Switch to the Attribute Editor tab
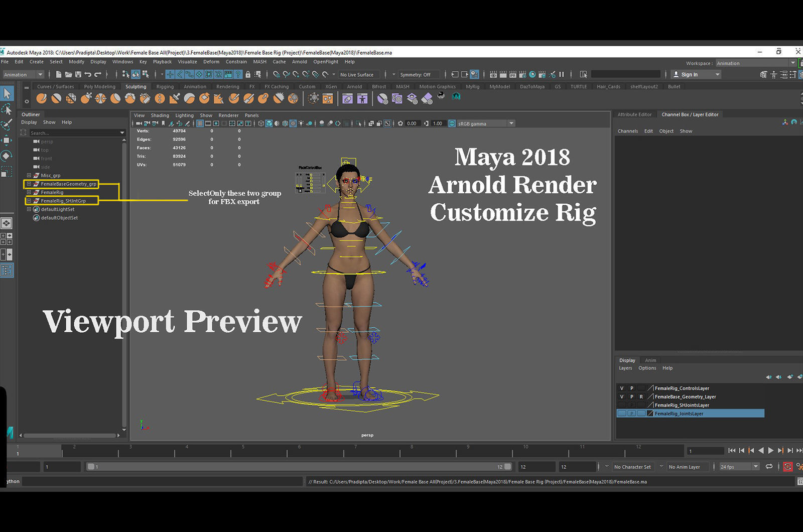803x532 pixels. click(x=634, y=114)
